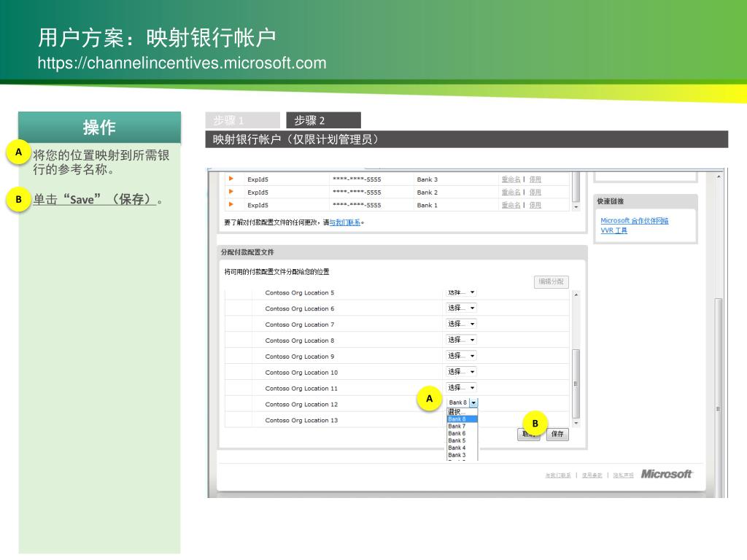
Task: Click the bank table scrollbar down arrow
Action: pos(576,207)
